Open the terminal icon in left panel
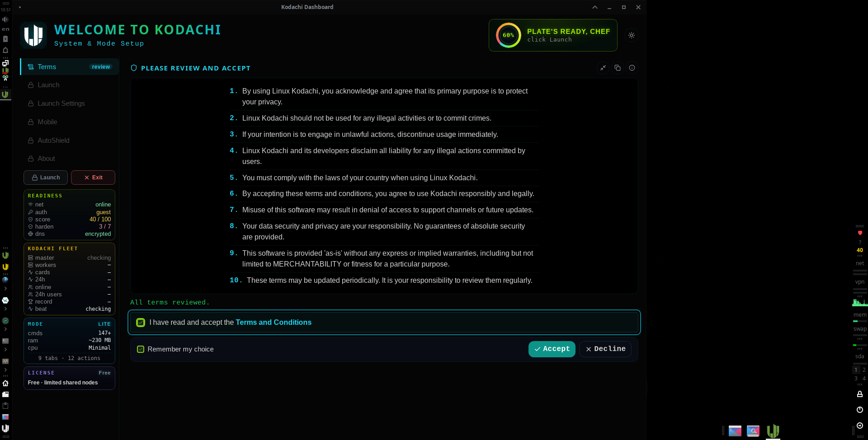Screen dimensions: 868x440 [5, 341]
